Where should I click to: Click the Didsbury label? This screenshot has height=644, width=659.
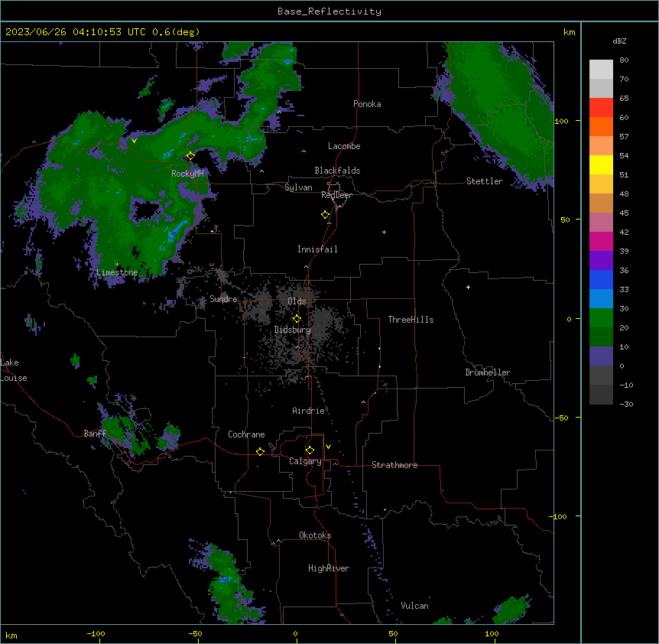[293, 330]
